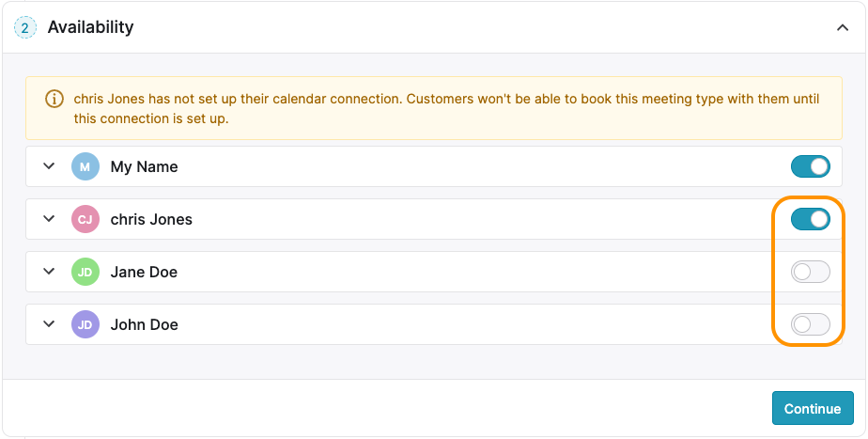Collapse the Availability section with top-right chevron
Screen dimensions: 868x439
click(x=843, y=27)
